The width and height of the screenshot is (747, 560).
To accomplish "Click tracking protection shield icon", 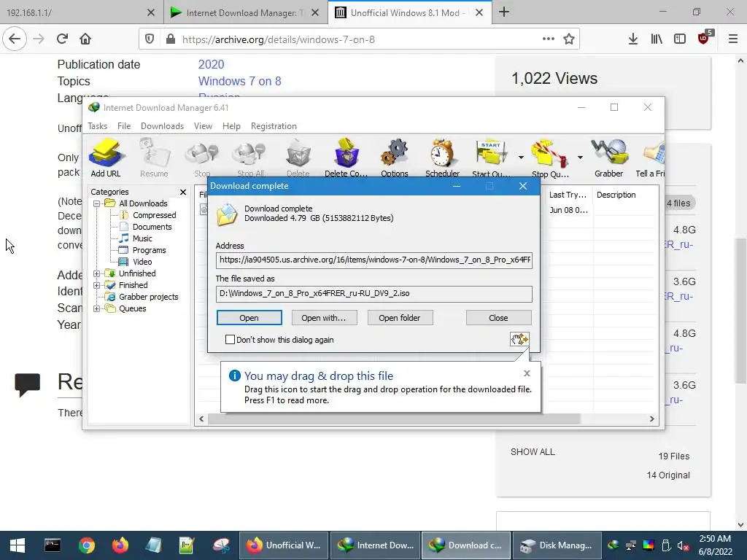I will click(x=150, y=39).
